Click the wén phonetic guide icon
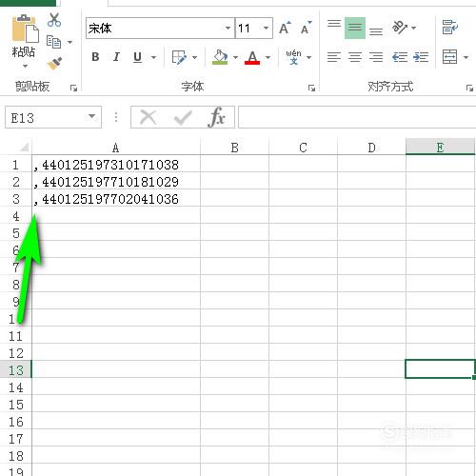Viewport: 476px width, 476px height. coord(293,57)
